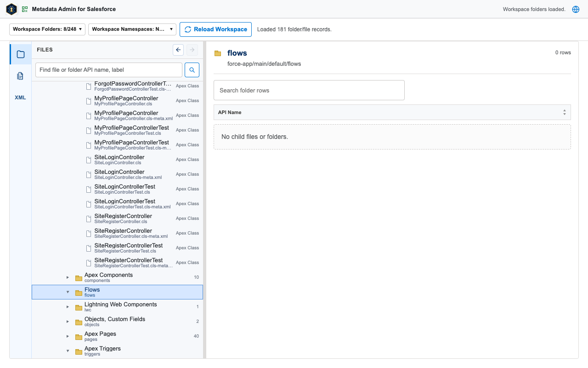Viewport: 588px width, 368px height.
Task: Click the globe language icon
Action: point(576,9)
